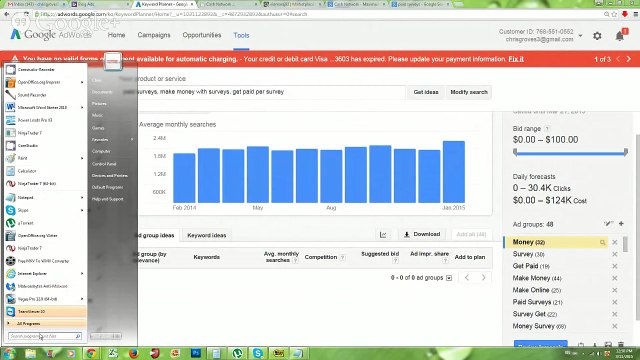The width and height of the screenshot is (640, 360).
Task: Open TeamViewer 10 in Start menu
Action: (45, 311)
